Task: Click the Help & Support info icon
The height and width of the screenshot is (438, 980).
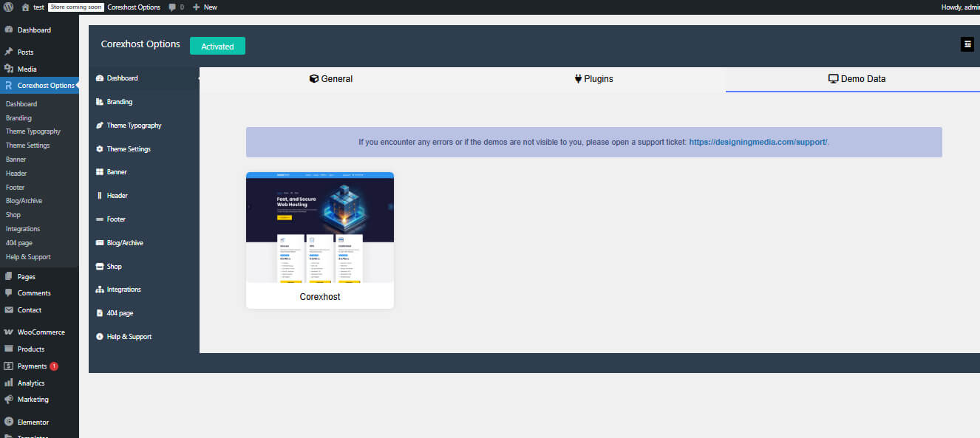Action: click(x=100, y=337)
